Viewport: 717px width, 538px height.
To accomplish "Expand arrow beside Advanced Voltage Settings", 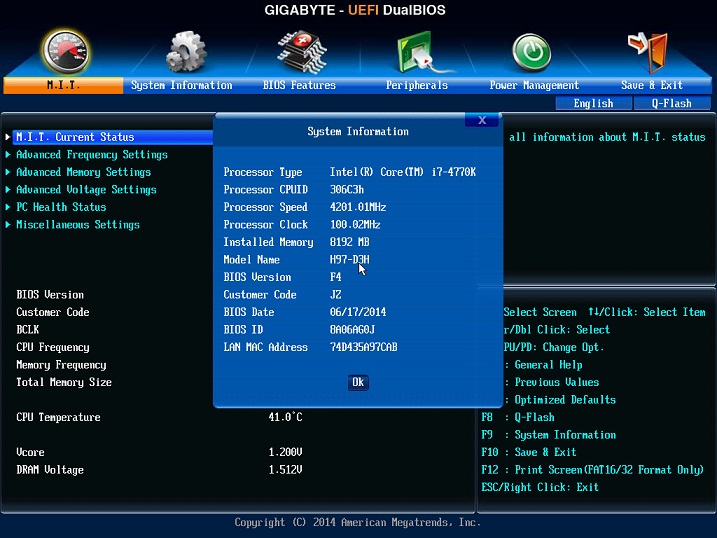I will pos(8,190).
